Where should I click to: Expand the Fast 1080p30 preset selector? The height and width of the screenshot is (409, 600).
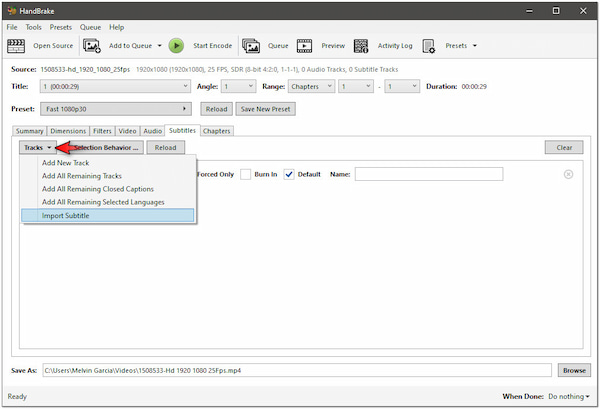tap(117, 109)
